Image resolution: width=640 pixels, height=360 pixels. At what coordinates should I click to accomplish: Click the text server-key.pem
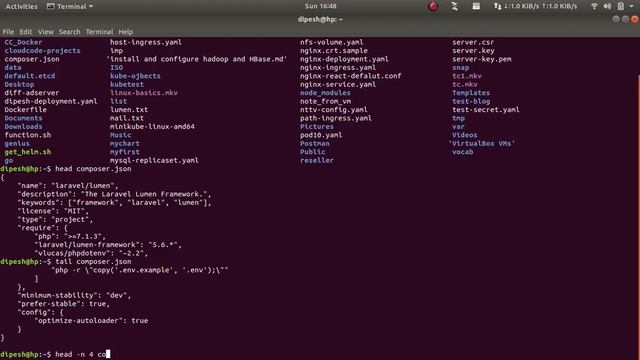tap(482, 59)
